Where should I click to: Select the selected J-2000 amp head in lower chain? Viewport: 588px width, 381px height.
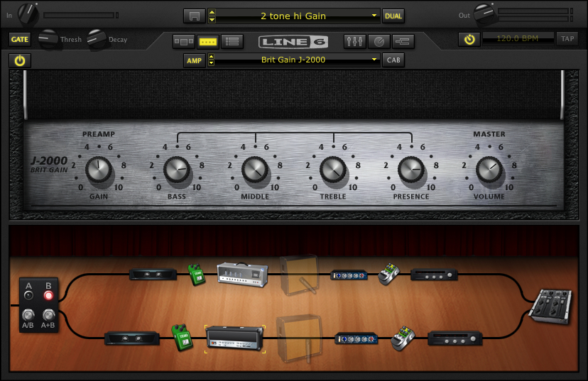coord(235,338)
